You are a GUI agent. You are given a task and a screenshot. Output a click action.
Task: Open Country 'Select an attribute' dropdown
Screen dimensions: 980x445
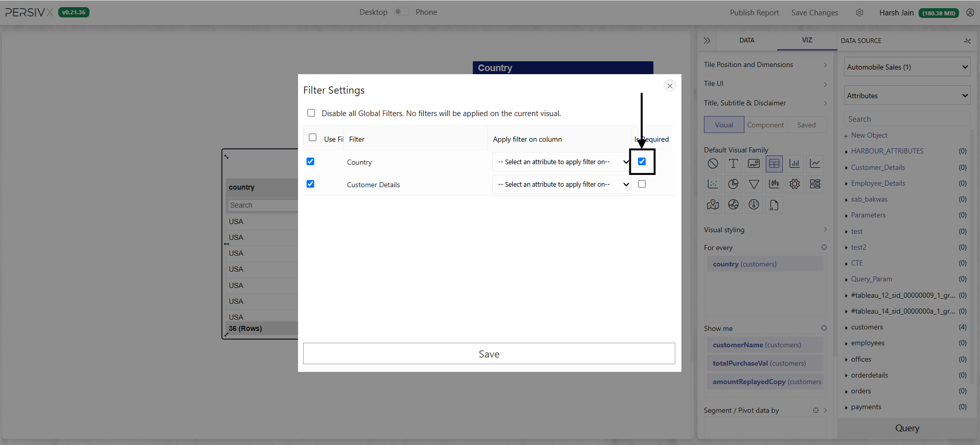click(x=562, y=162)
